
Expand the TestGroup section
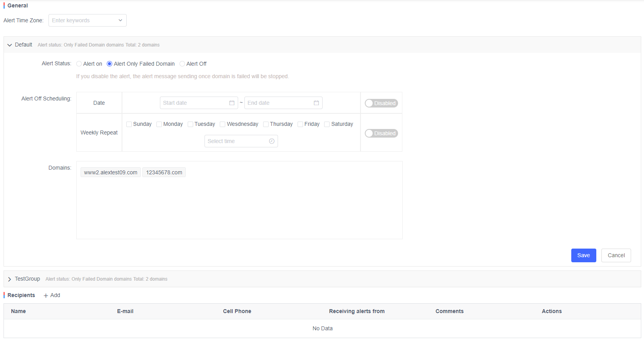coord(10,279)
